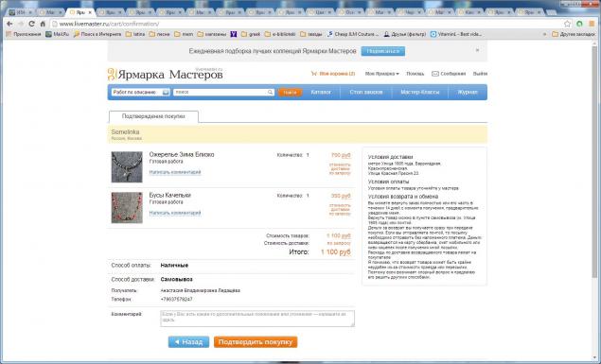Open Сообщения envelope icon
This screenshot has width=601, height=364.
[435, 74]
